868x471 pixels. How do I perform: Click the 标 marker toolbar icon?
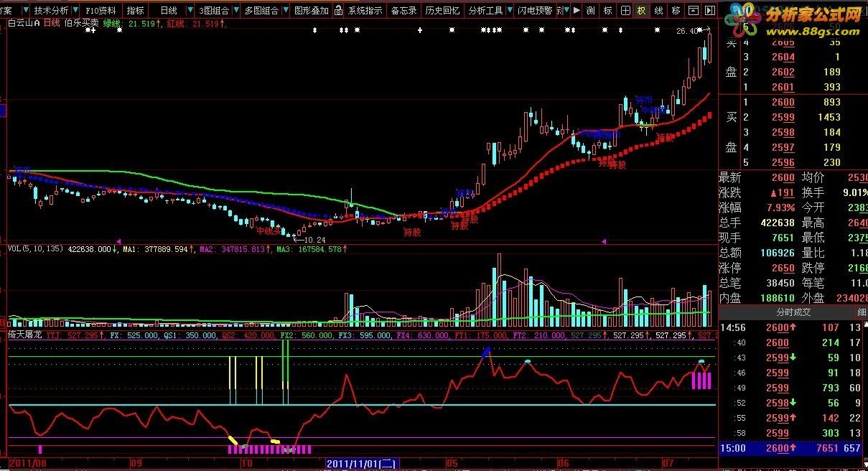607,11
